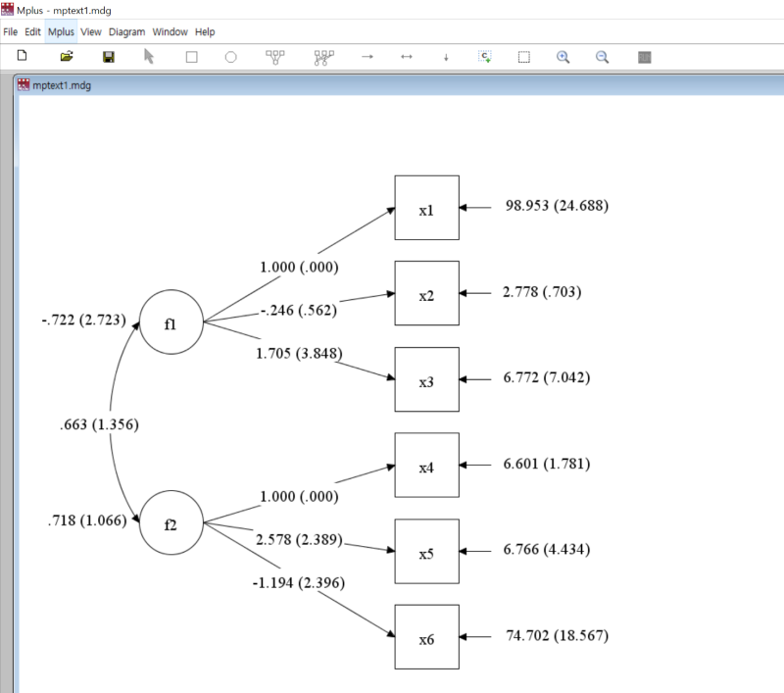
Task: Open a file using the folder icon
Action: tap(67, 57)
